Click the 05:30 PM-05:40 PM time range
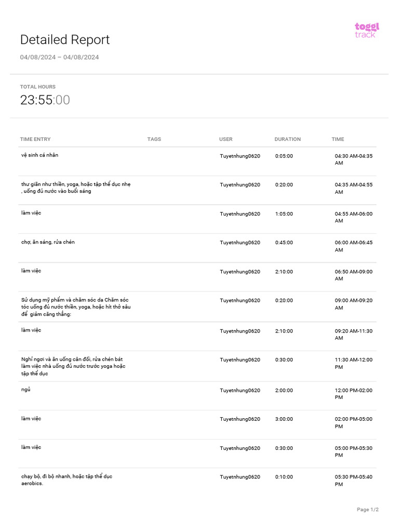This screenshot has width=399, height=532. pyautogui.click(x=353, y=480)
